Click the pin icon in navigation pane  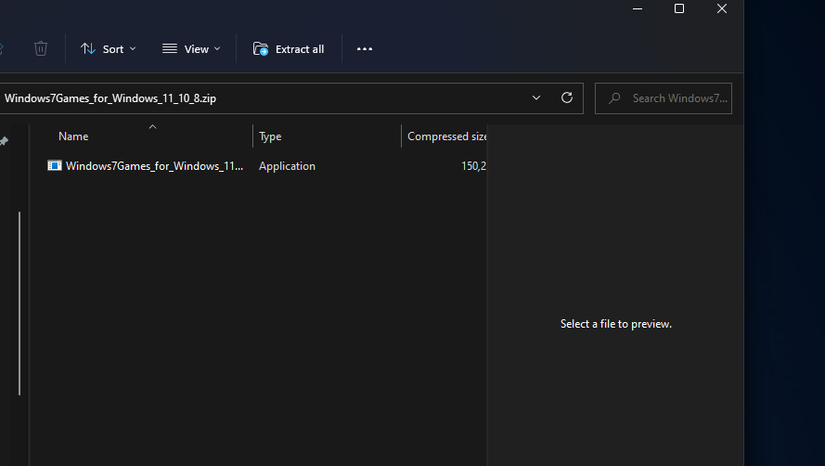tap(4, 141)
